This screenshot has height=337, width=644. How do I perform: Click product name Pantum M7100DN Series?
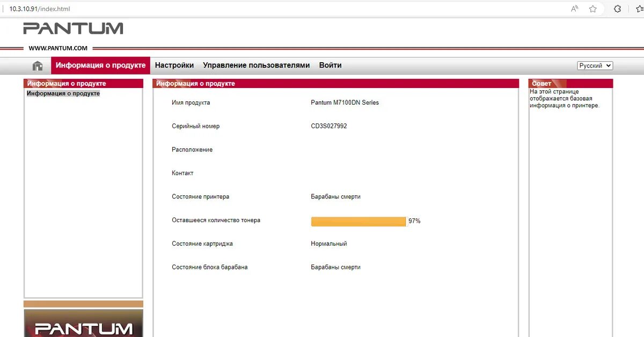[345, 102]
